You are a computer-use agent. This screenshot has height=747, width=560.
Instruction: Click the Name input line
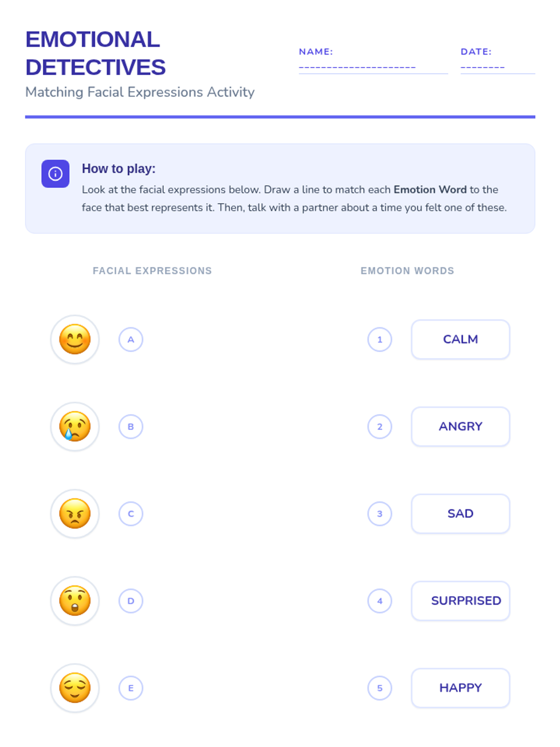click(x=373, y=67)
